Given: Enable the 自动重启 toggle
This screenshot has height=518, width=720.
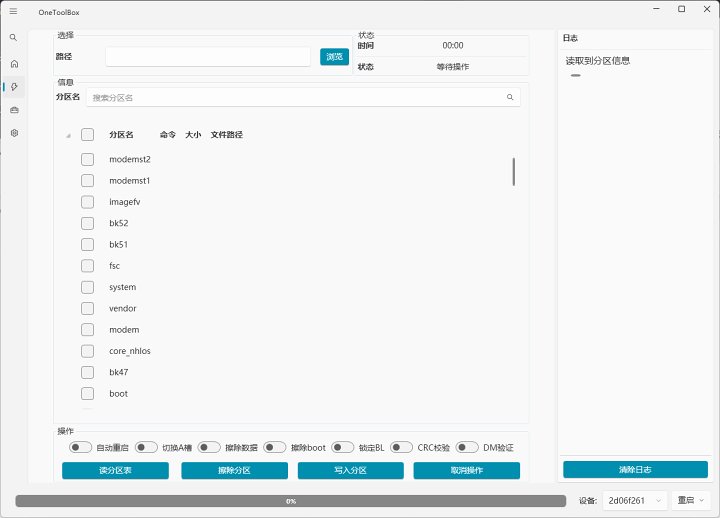Looking at the screenshot, I should (81, 448).
